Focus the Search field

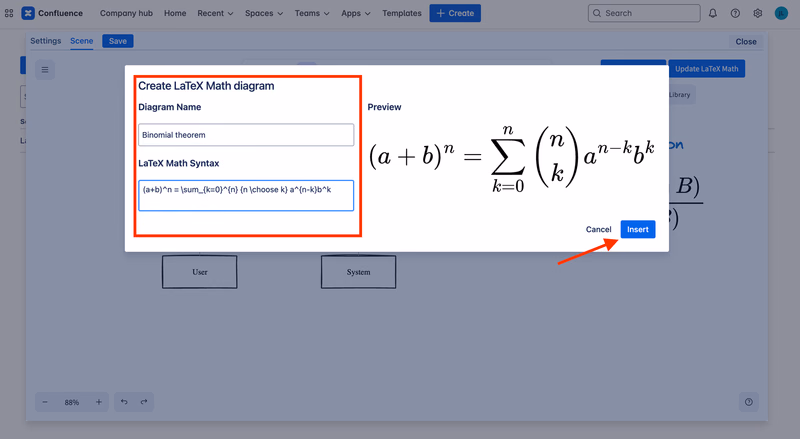tap(644, 13)
